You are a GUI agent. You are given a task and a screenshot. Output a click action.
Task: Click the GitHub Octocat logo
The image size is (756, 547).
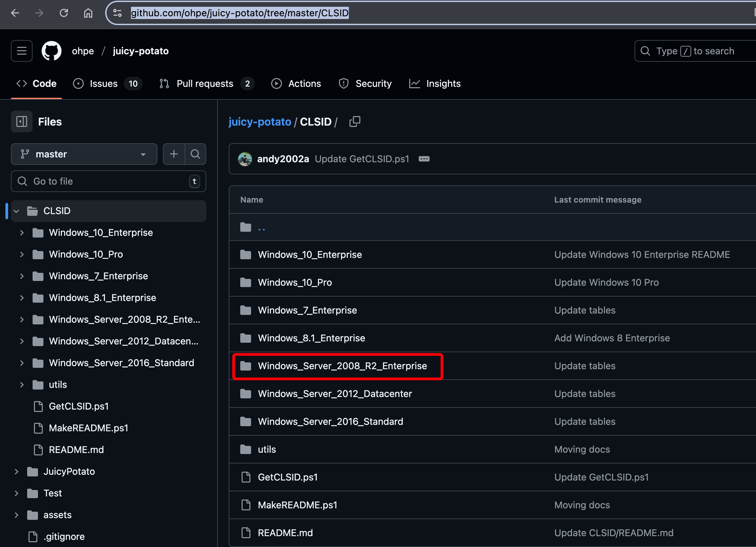click(52, 51)
